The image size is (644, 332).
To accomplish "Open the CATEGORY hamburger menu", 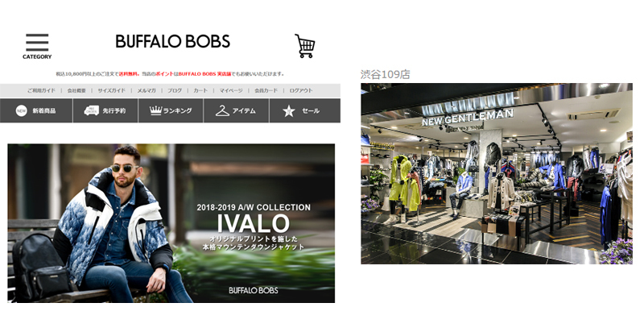I will tap(37, 46).
